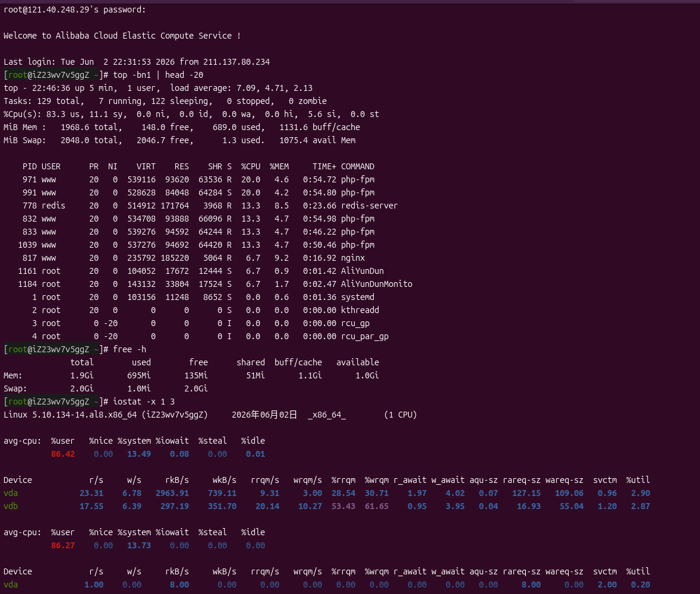Click the %system value 13.49

(139, 454)
